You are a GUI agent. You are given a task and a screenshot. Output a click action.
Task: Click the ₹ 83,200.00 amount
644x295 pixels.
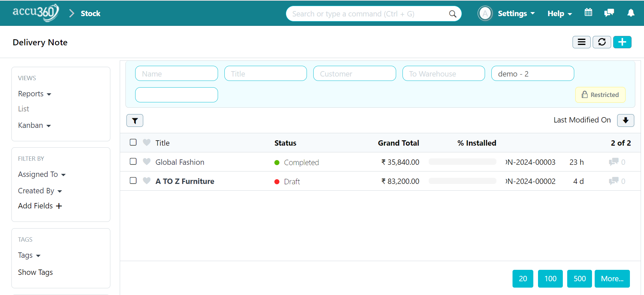(x=400, y=181)
